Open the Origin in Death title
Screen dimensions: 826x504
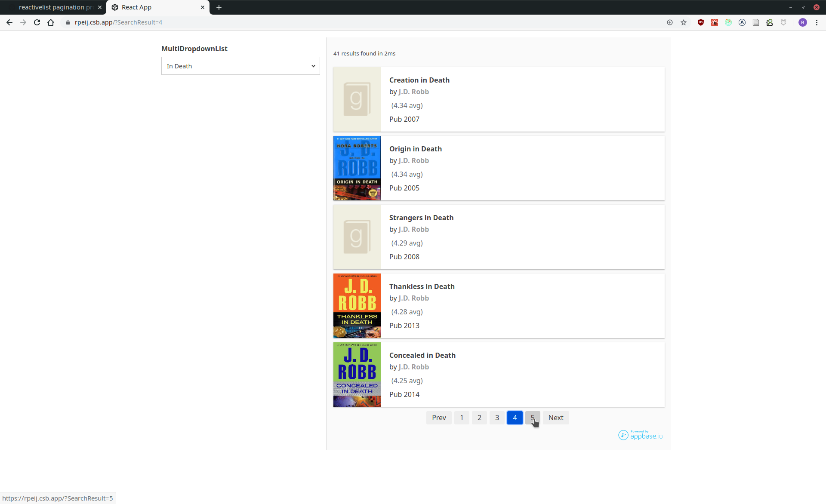[x=416, y=149]
